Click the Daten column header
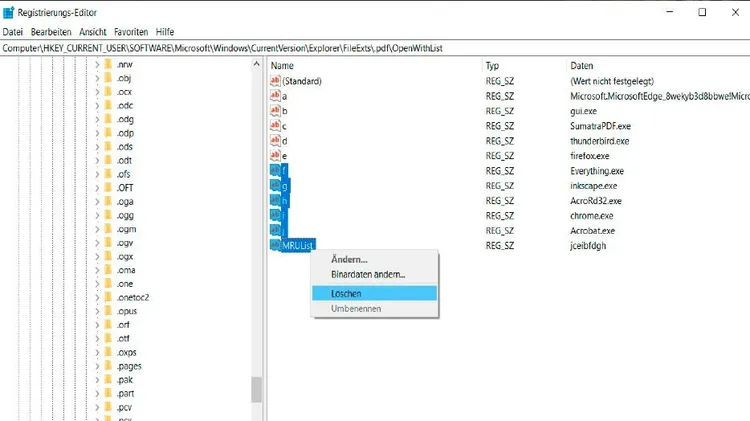The width and height of the screenshot is (750, 421). tap(582, 65)
